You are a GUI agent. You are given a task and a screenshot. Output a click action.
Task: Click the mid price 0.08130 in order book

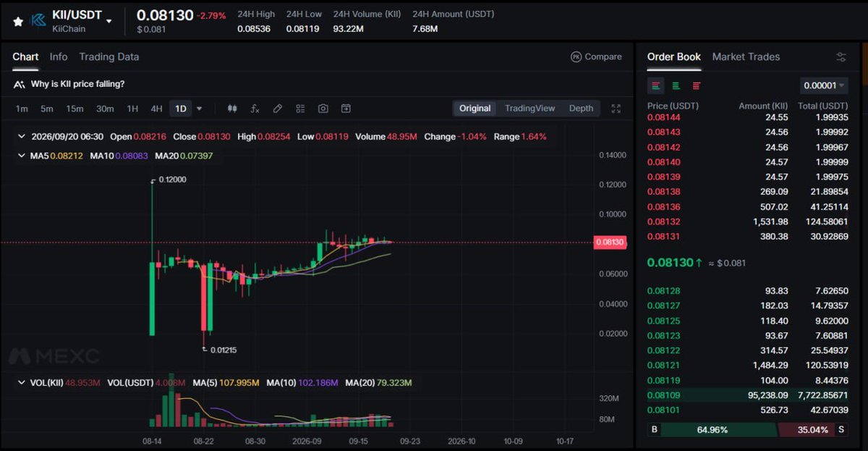point(670,263)
